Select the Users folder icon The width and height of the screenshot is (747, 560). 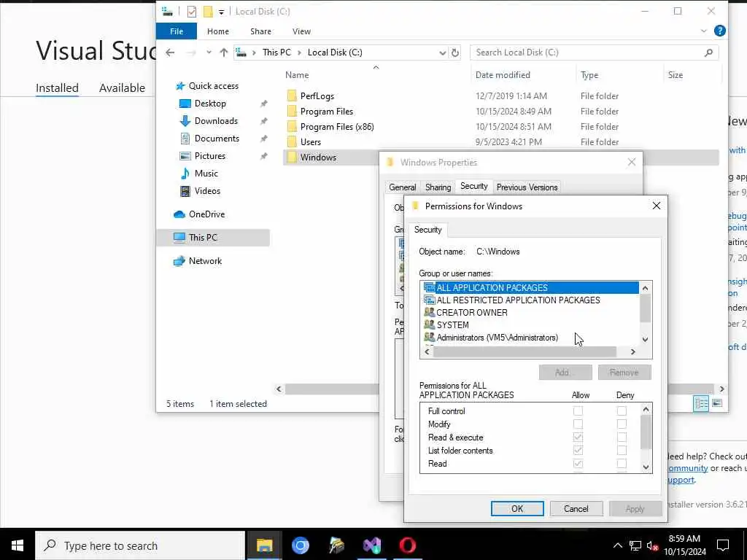292,142
